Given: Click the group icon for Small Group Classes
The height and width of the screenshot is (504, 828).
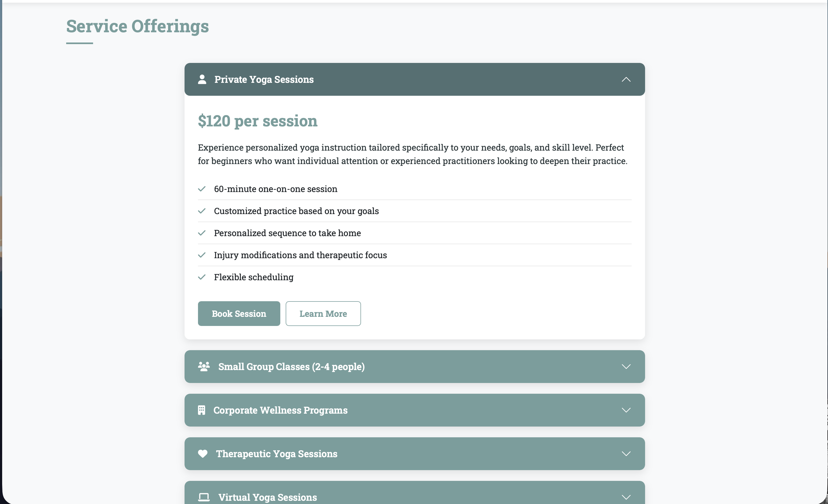Looking at the screenshot, I should pos(204,367).
